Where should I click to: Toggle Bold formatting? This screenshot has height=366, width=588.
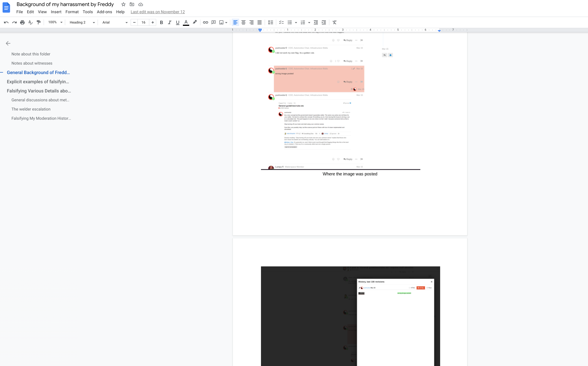pyautogui.click(x=161, y=22)
